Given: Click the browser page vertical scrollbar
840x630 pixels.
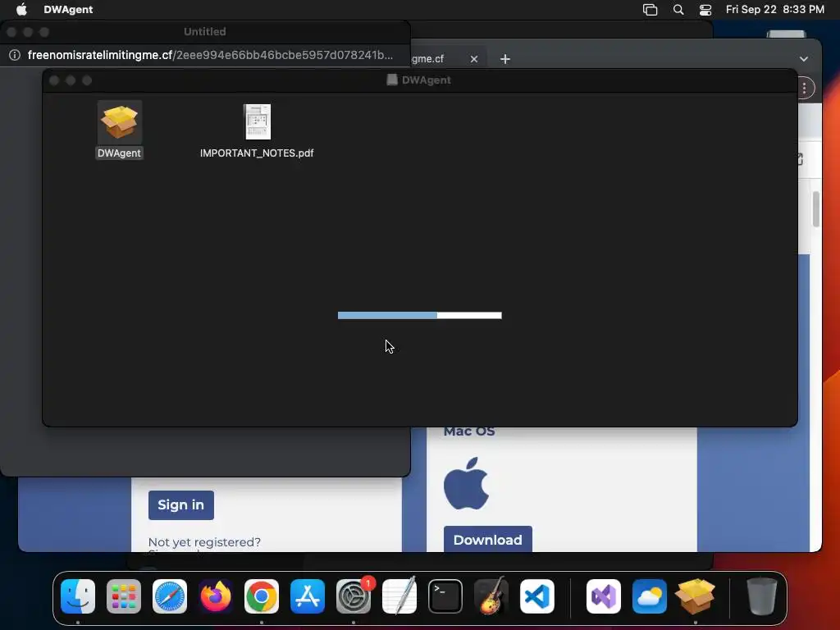Looking at the screenshot, I should pyautogui.click(x=816, y=209).
